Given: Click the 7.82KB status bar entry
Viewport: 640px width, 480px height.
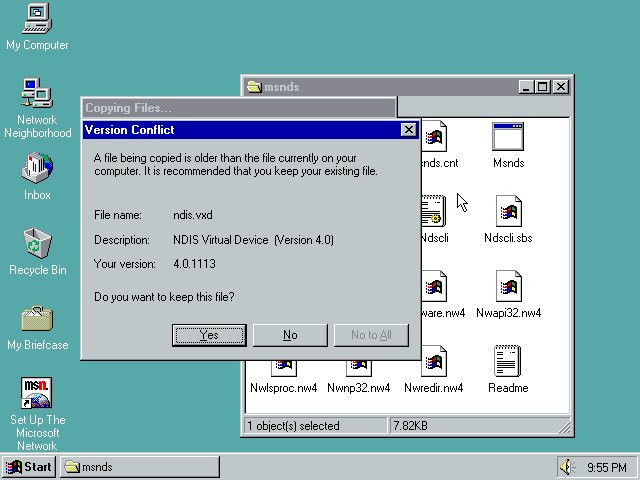Looking at the screenshot, I should (410, 426).
